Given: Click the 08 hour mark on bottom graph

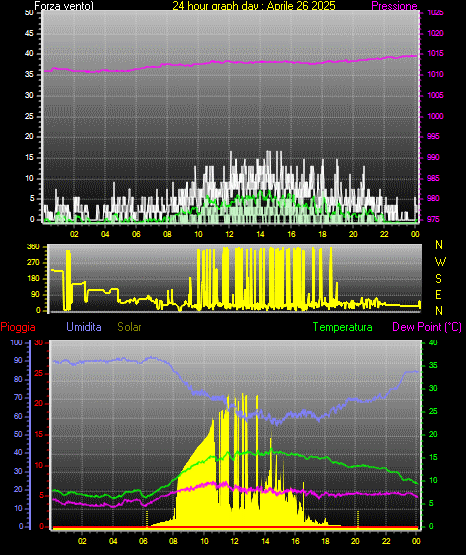Looking at the screenshot, I should tap(173, 541).
